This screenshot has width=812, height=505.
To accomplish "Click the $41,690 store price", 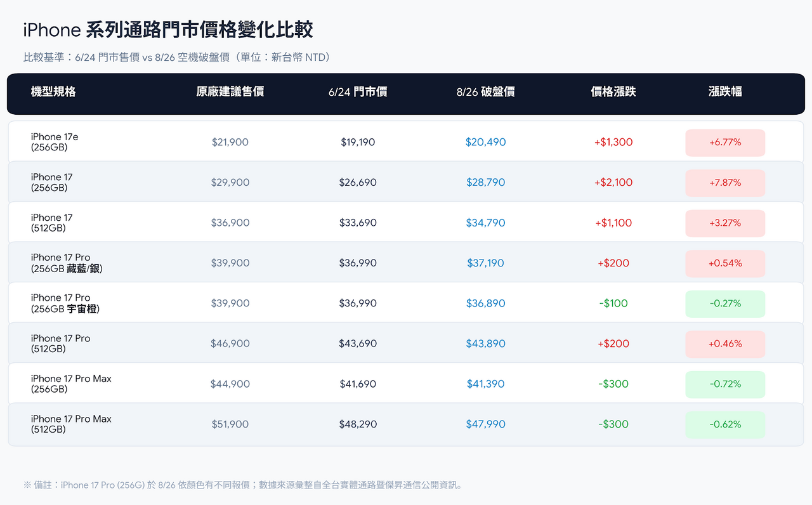I will [x=358, y=384].
